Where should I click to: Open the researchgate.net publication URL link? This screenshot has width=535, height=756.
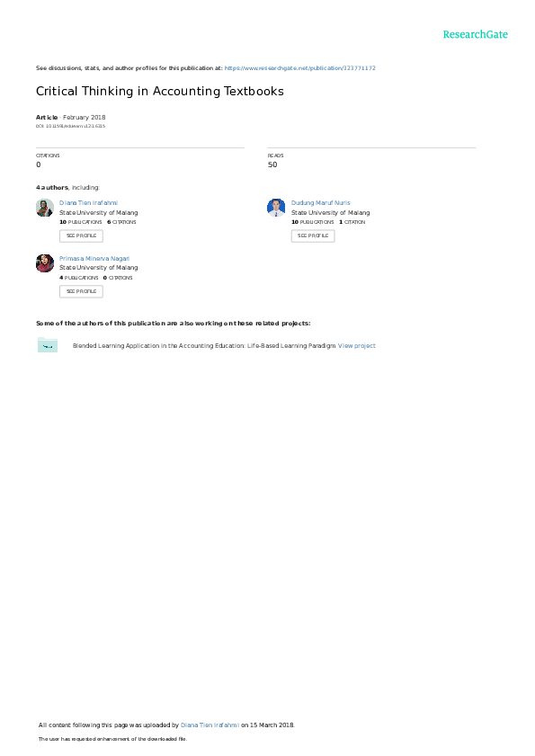tap(299, 68)
